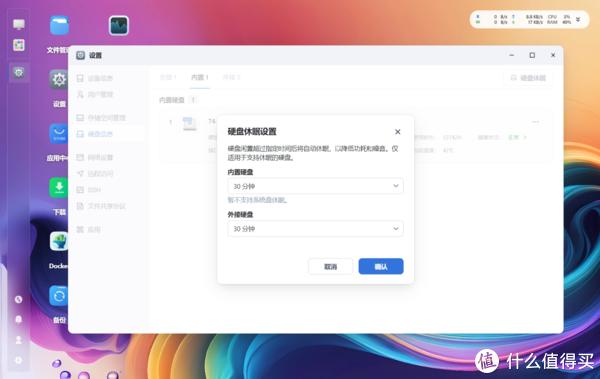Confirm the disk sleep settings
The height and width of the screenshot is (379, 600).
click(x=381, y=266)
